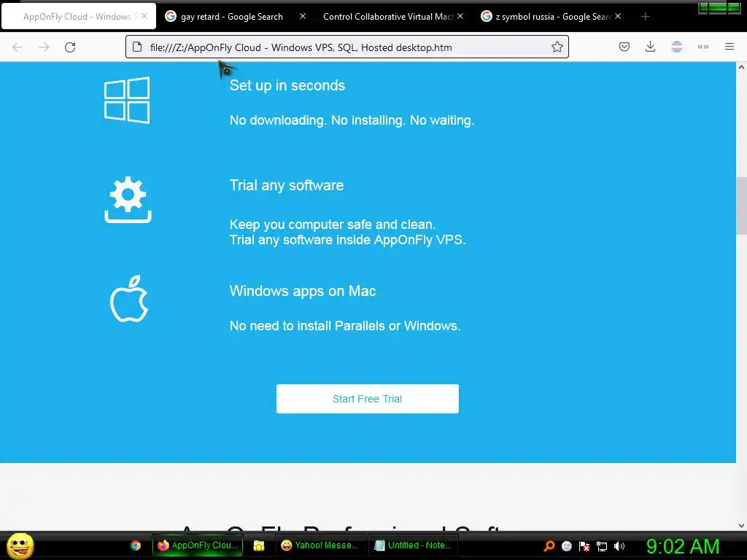Click 'Keep you computer safe and clean.' text
This screenshot has height=560, width=747.
click(333, 225)
